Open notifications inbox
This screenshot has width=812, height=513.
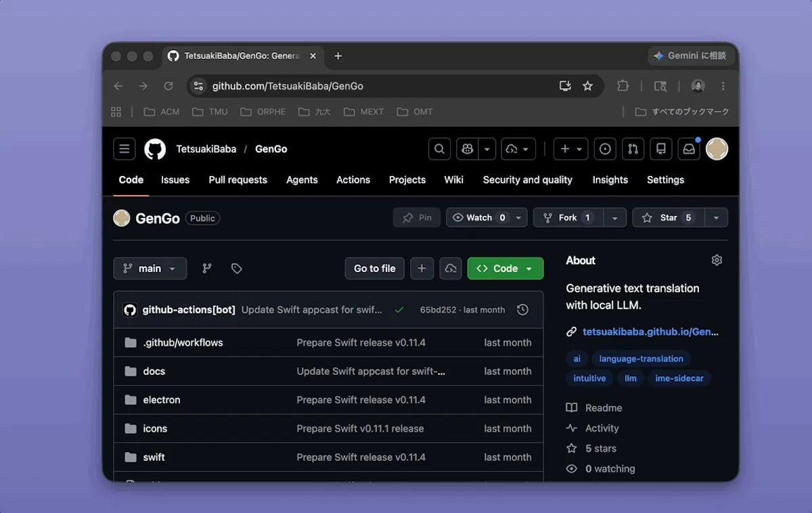[689, 149]
